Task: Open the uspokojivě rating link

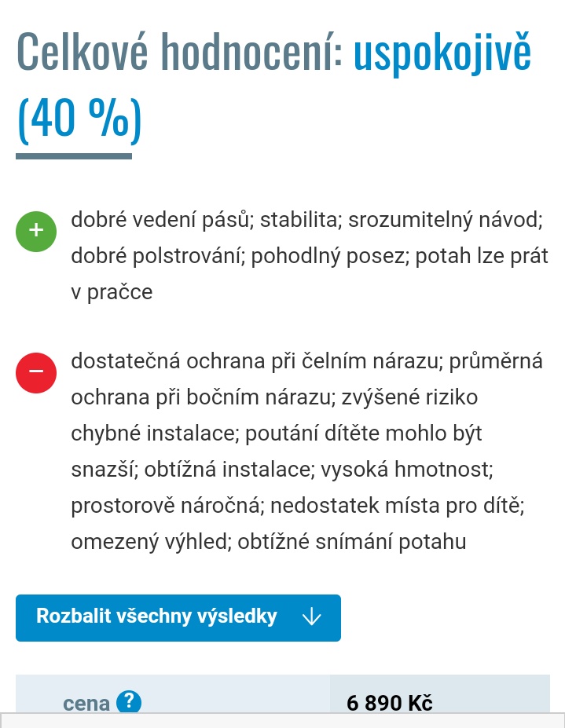Action: coord(442,53)
